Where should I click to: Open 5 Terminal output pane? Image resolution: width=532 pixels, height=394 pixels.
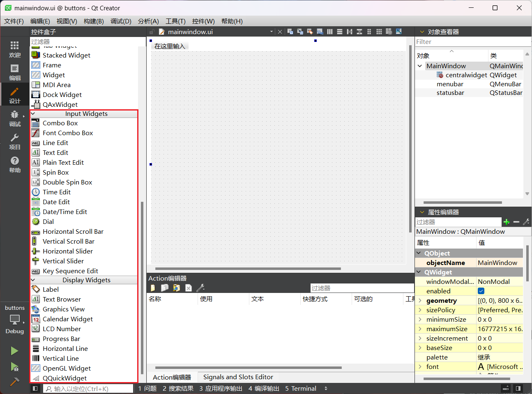point(301,388)
